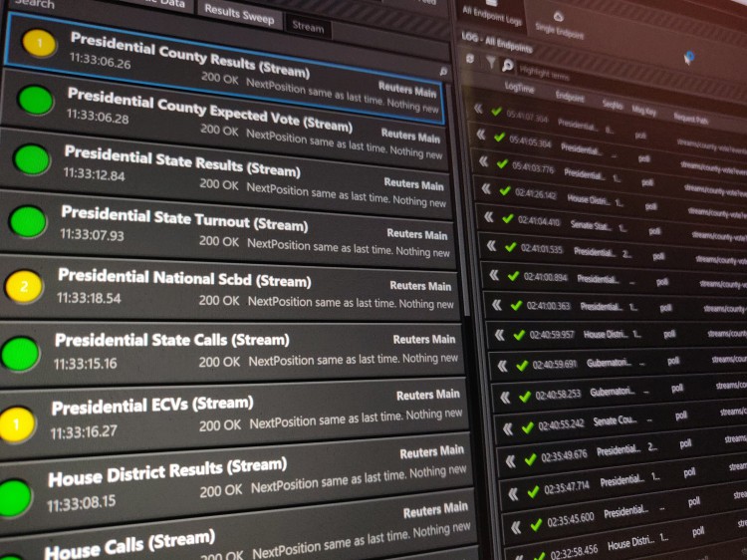747x560 pixels.
Task: Open the All Endpoint Logs tab
Action: coord(492,16)
